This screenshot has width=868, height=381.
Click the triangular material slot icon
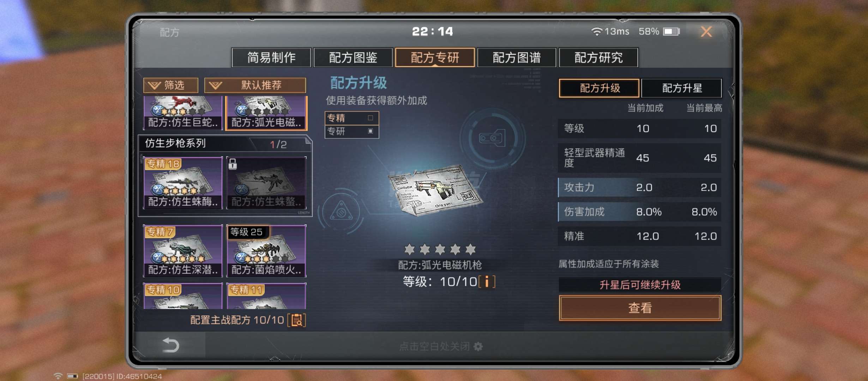[x=341, y=212]
